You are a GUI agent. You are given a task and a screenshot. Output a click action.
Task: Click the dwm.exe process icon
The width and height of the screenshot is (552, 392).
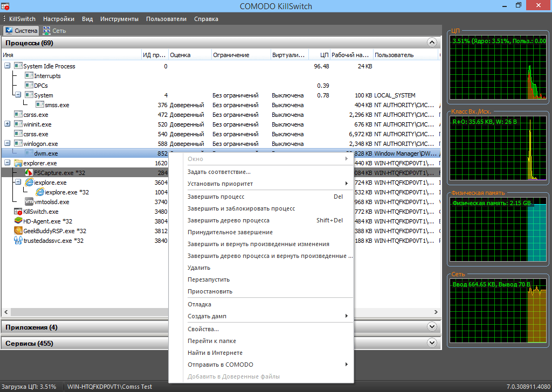point(29,153)
